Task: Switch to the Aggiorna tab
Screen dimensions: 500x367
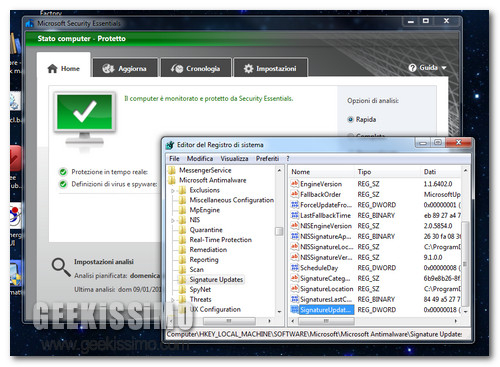Action: point(125,68)
